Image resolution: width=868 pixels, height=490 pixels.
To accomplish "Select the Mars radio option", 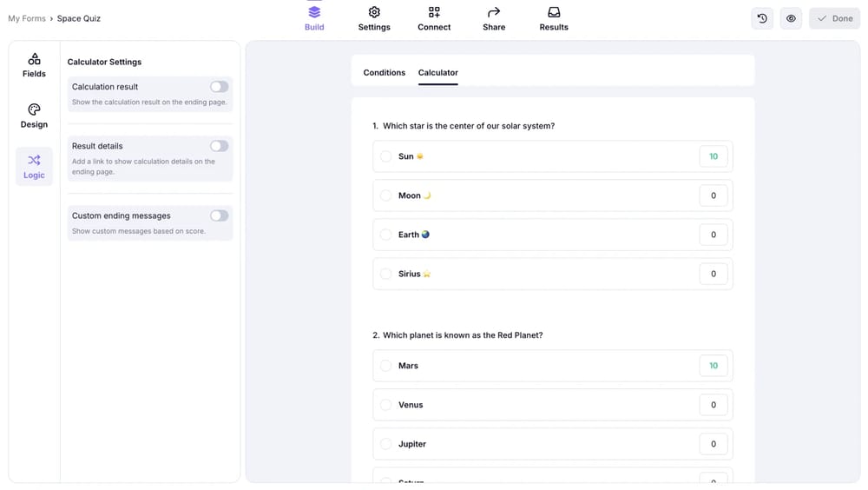I will tap(386, 366).
